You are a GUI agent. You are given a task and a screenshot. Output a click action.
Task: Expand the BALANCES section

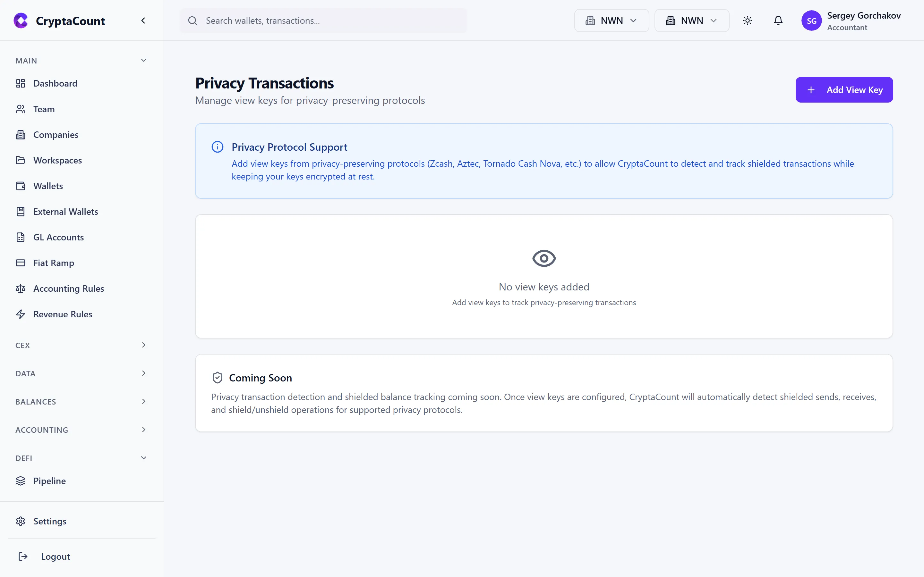click(81, 401)
